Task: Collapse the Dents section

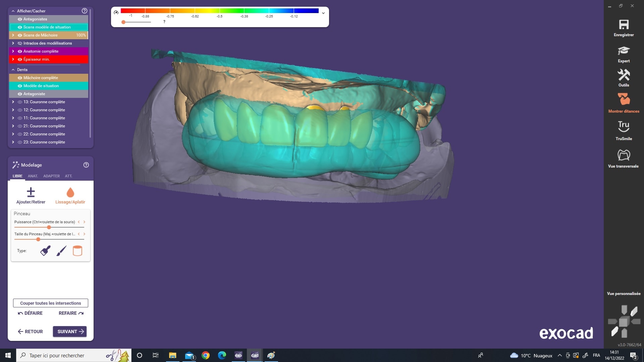Action: (x=13, y=70)
